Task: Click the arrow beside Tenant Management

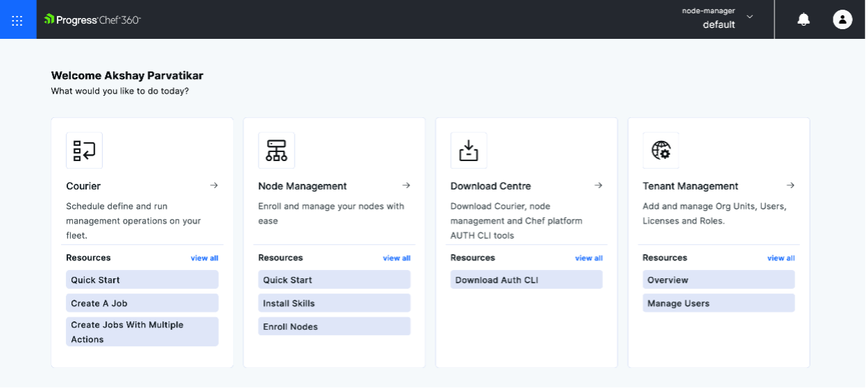Action: tap(790, 185)
